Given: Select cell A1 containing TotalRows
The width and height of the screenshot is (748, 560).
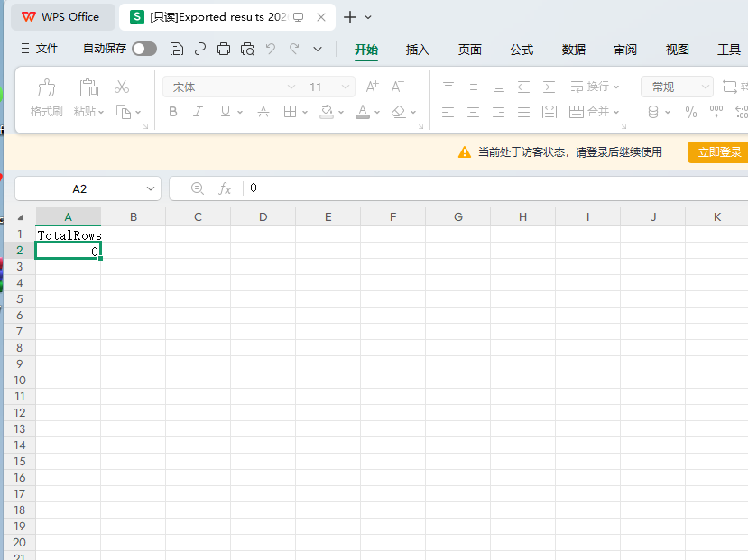Looking at the screenshot, I should click(x=69, y=234).
